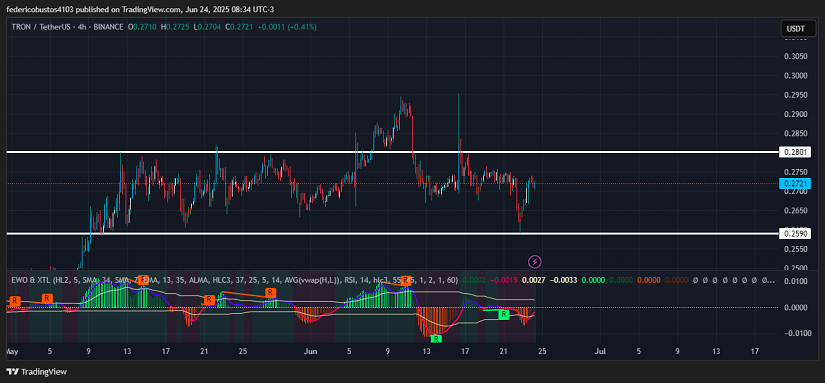Click the +0.0011 (+0.41%) change value
This screenshot has height=383, width=825.
pos(287,26)
